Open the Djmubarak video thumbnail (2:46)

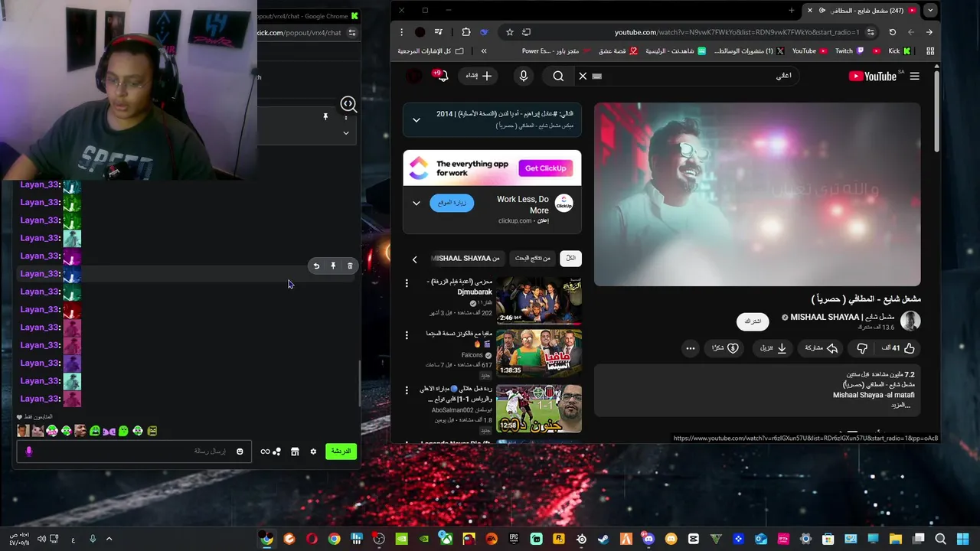(539, 301)
